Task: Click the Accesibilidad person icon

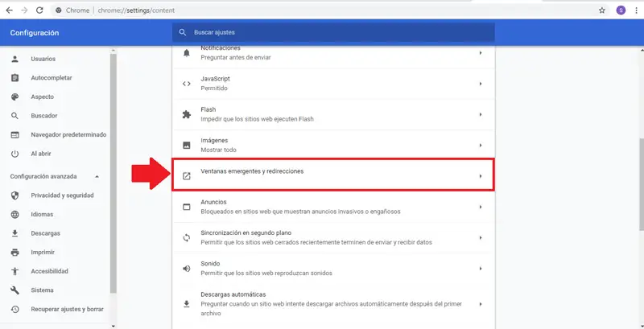Action: pos(14,271)
